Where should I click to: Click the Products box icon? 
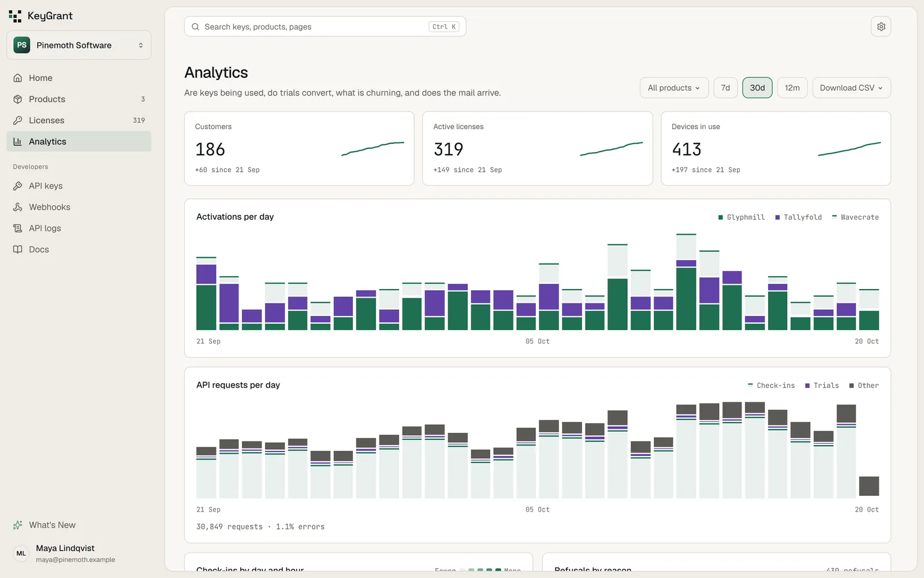pos(18,99)
